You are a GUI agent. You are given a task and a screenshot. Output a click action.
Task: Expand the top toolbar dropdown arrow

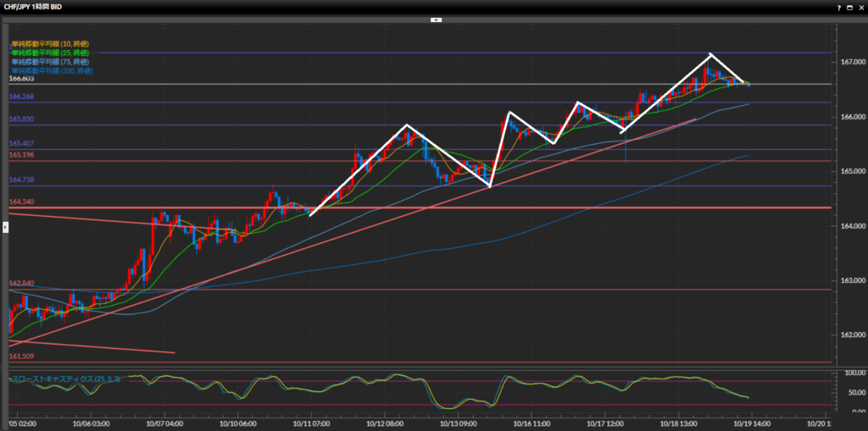pyautogui.click(x=436, y=19)
